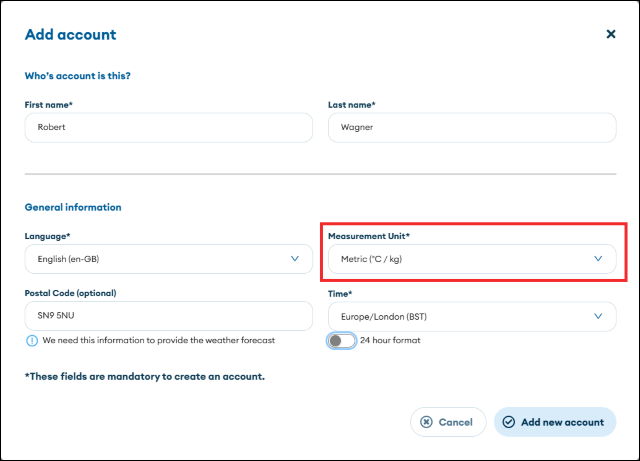This screenshot has width=640, height=461.
Task: Click the First name input field
Action: pos(169,127)
